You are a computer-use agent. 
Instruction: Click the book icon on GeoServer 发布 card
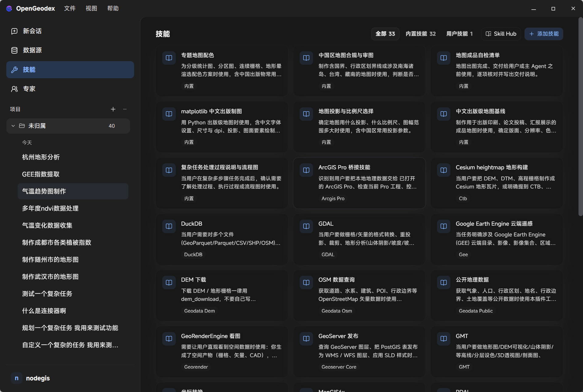click(306, 339)
